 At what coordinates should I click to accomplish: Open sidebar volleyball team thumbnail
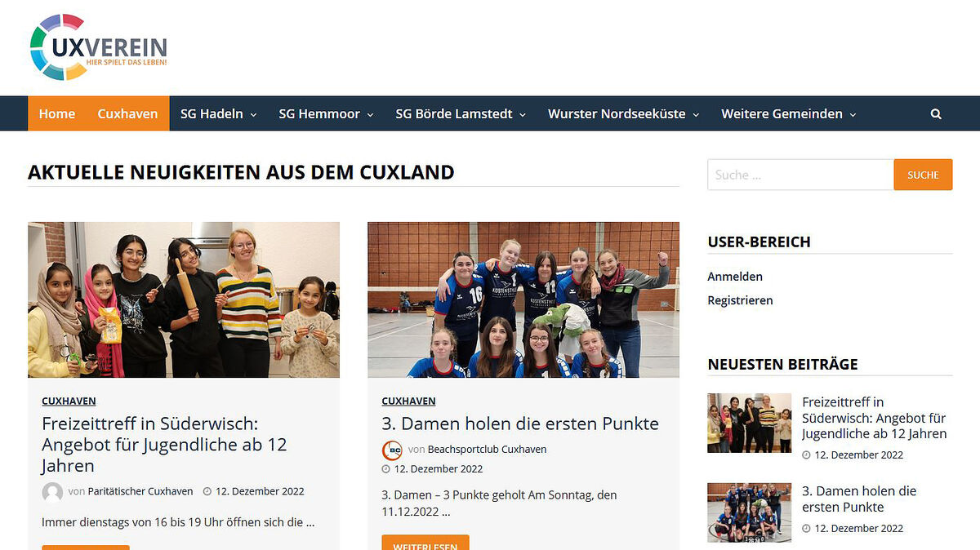pyautogui.click(x=749, y=512)
